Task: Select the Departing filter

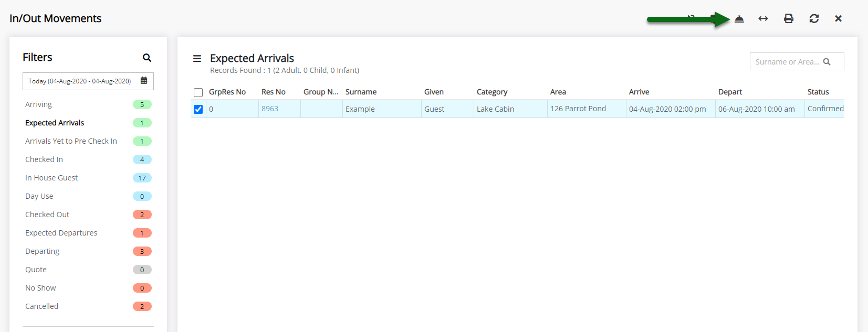Action: (88, 251)
